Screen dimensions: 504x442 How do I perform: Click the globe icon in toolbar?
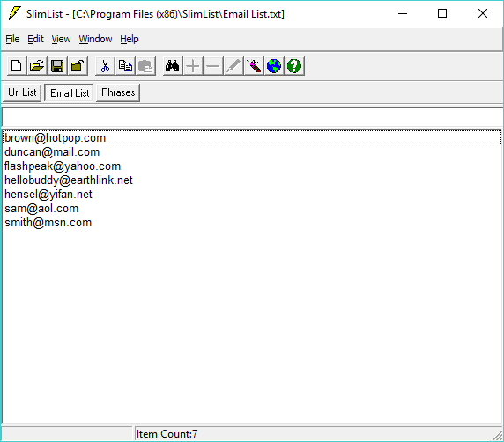(274, 66)
